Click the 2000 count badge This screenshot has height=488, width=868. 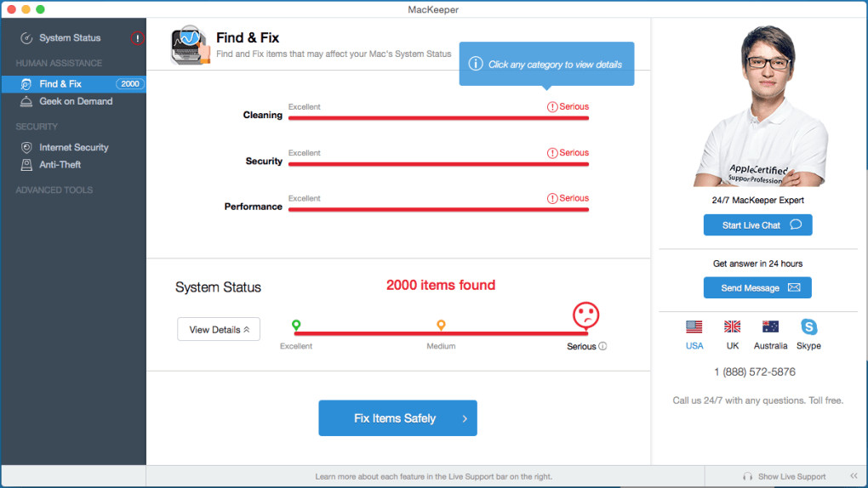pos(130,84)
